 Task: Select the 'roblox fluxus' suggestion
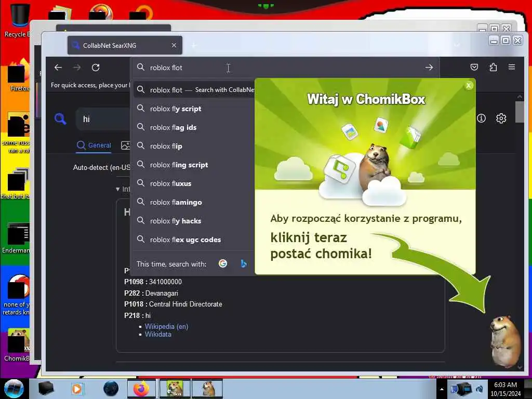click(194, 183)
